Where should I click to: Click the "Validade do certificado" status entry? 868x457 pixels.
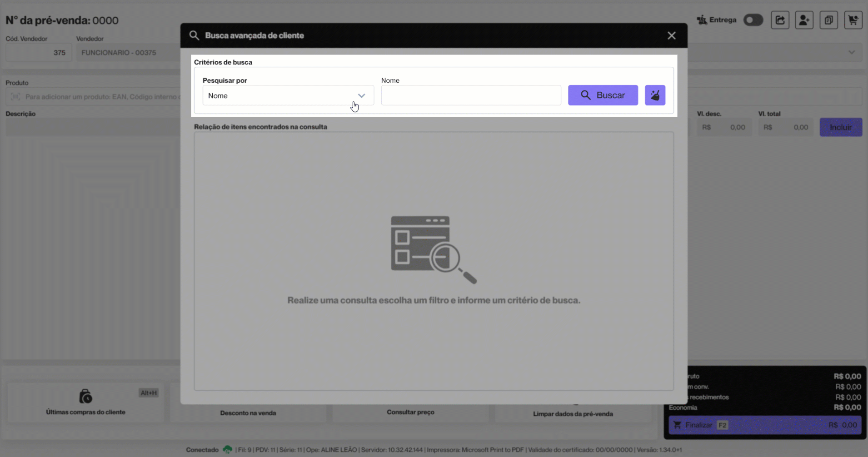click(580, 450)
